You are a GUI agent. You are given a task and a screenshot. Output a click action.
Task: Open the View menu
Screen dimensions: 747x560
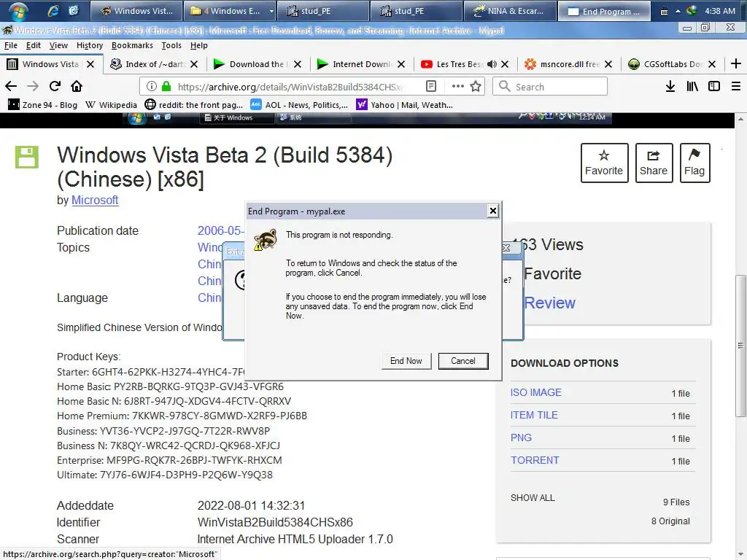click(58, 45)
